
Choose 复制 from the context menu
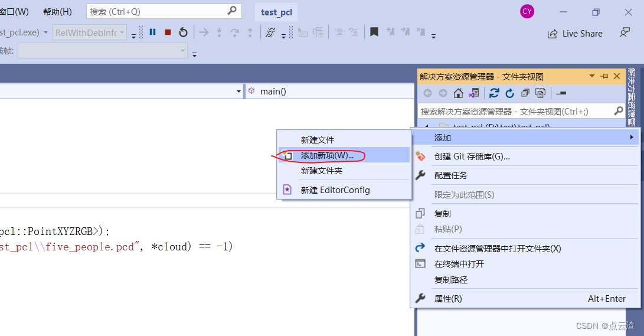point(525,214)
